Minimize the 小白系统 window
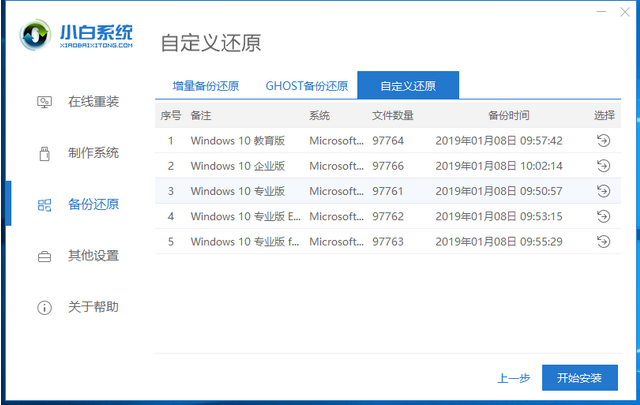Image resolution: width=640 pixels, height=405 pixels. 601,12
